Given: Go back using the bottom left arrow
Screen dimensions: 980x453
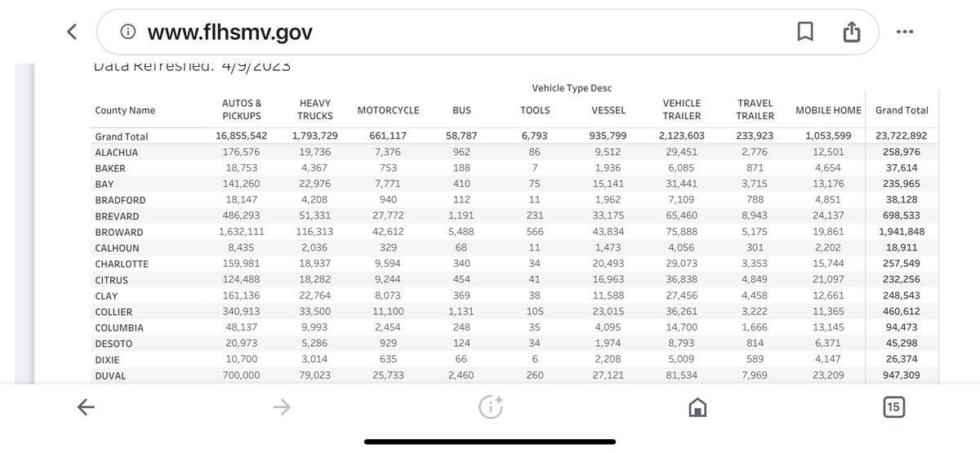Looking at the screenshot, I should tap(86, 407).
